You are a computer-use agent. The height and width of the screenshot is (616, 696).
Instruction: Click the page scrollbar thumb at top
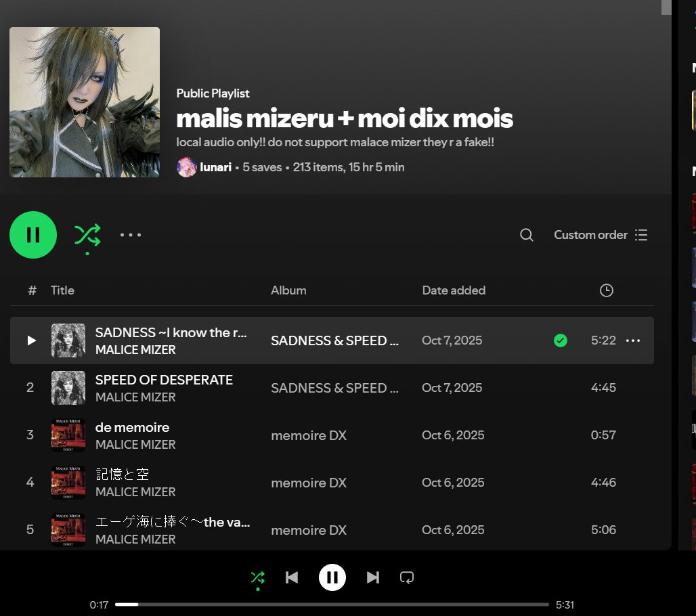[x=666, y=7]
